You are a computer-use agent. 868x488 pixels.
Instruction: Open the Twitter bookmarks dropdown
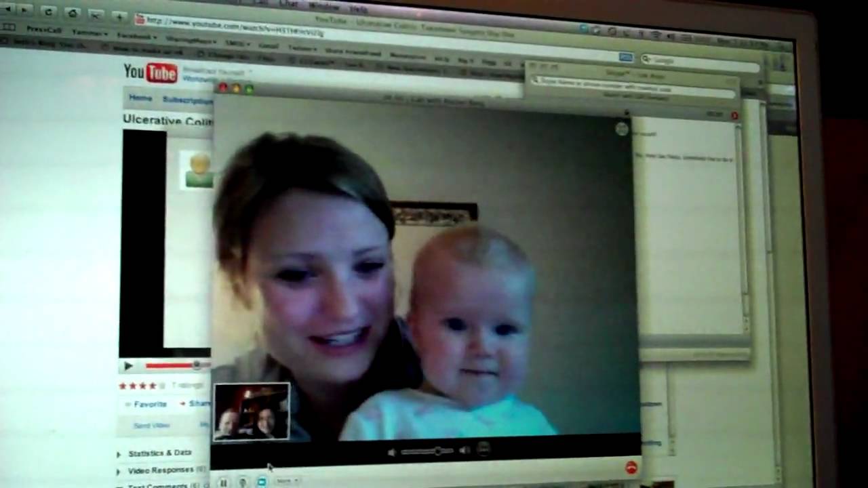pyautogui.click(x=302, y=48)
